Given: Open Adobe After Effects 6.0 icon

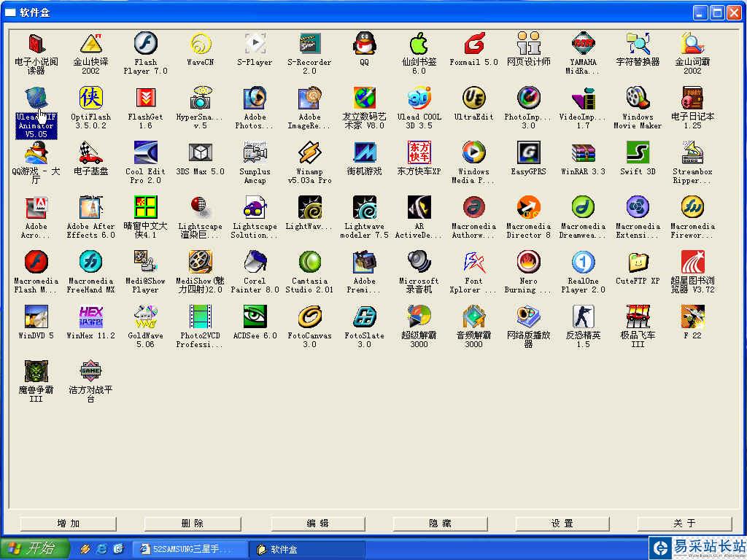Looking at the screenshot, I should (90, 208).
